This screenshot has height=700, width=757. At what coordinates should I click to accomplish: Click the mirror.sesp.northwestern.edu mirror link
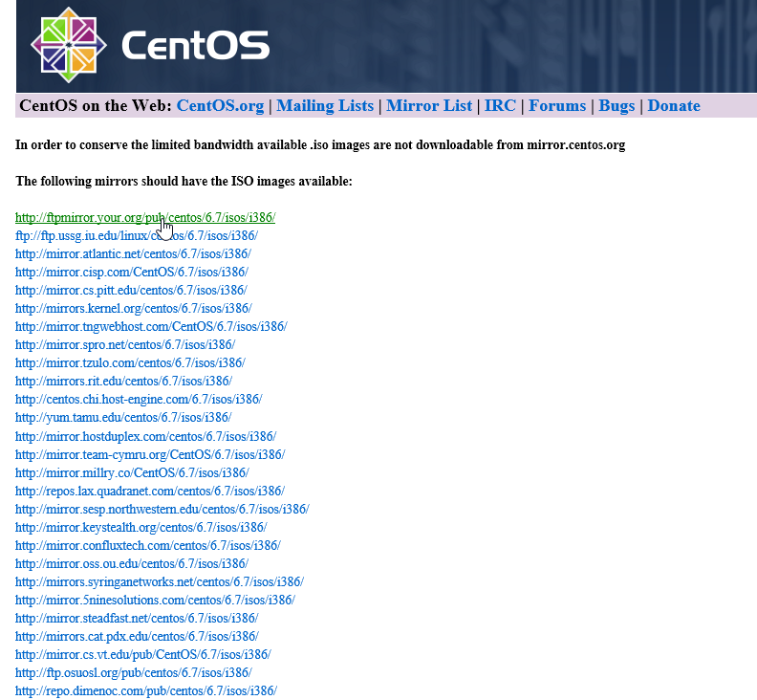162,509
